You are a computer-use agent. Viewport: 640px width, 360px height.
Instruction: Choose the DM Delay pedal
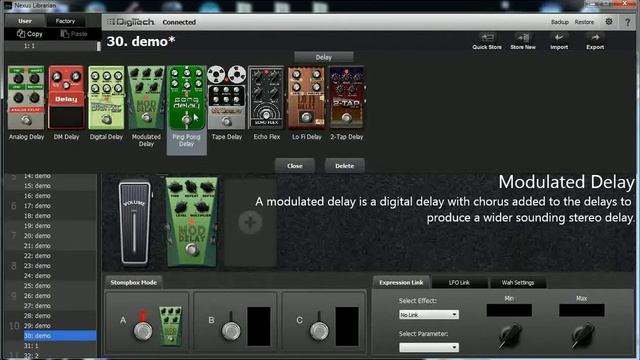(x=66, y=98)
